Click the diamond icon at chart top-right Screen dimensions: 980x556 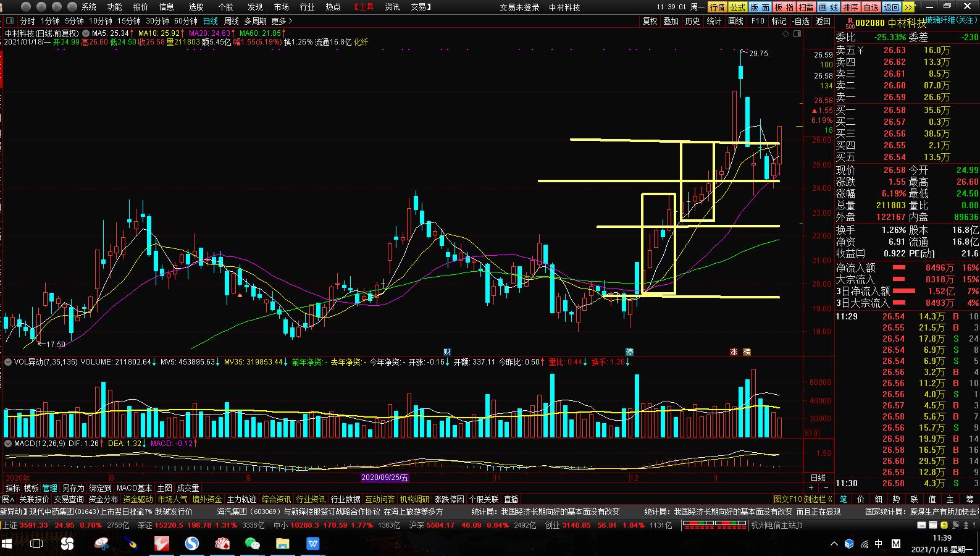[x=786, y=34]
